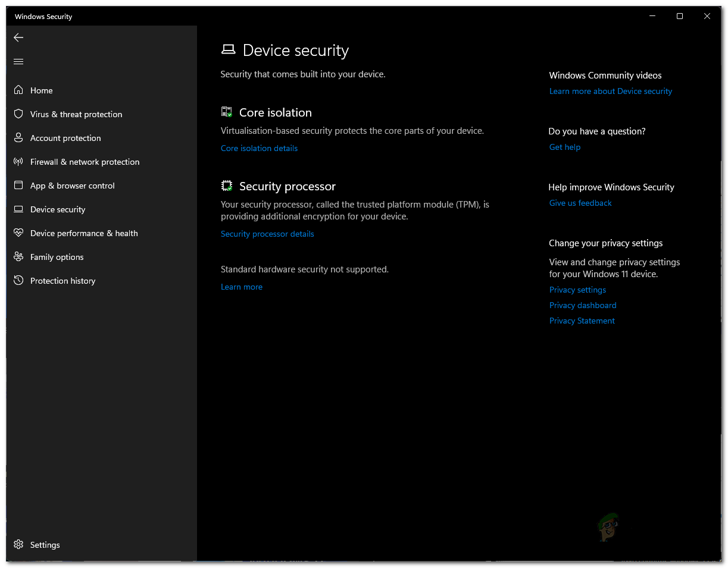Select Firewall & network protection

[85, 161]
